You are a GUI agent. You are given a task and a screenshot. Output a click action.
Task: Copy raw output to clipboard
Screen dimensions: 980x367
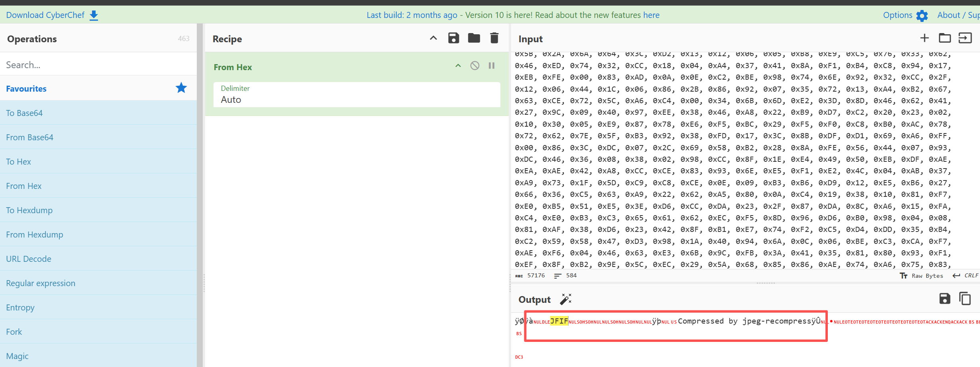point(965,298)
